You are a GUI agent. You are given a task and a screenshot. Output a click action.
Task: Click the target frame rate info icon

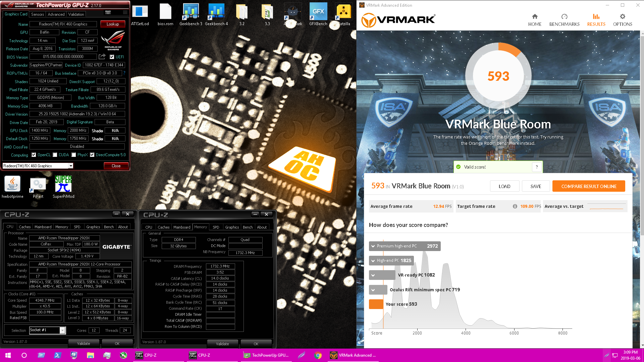coord(515,206)
